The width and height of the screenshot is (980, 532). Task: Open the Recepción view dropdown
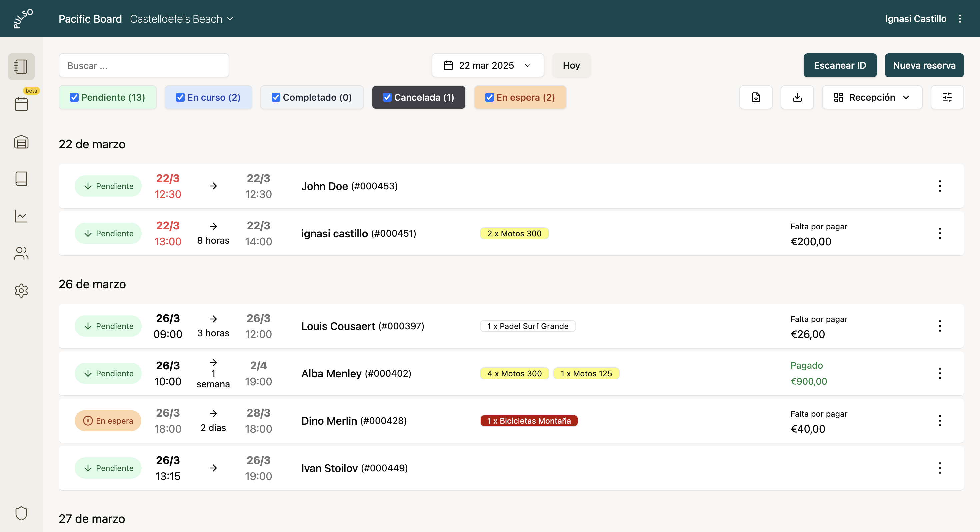click(x=872, y=97)
